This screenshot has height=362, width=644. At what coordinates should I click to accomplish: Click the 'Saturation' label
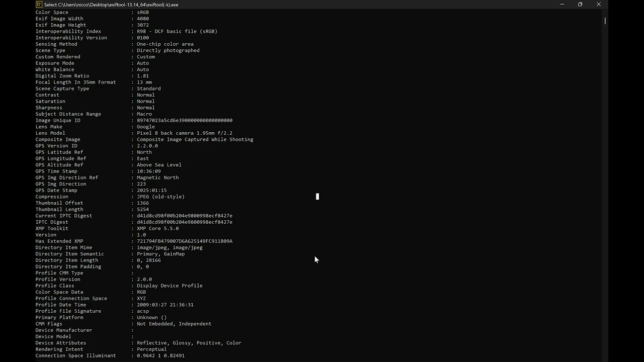[50, 101]
